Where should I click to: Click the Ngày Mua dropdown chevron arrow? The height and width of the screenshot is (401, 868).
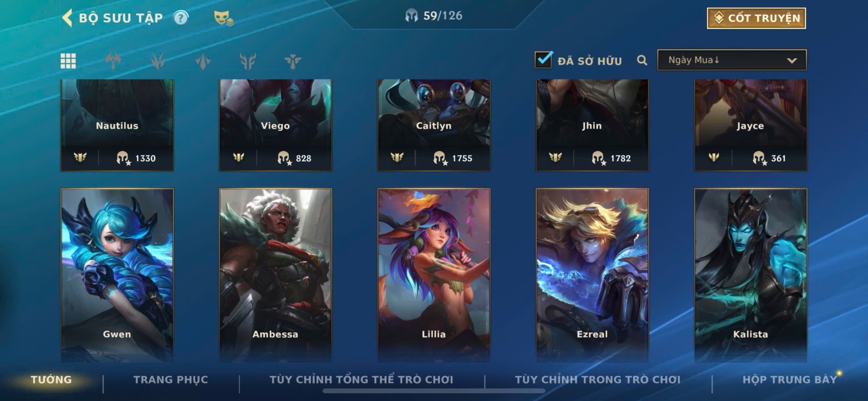tap(791, 61)
